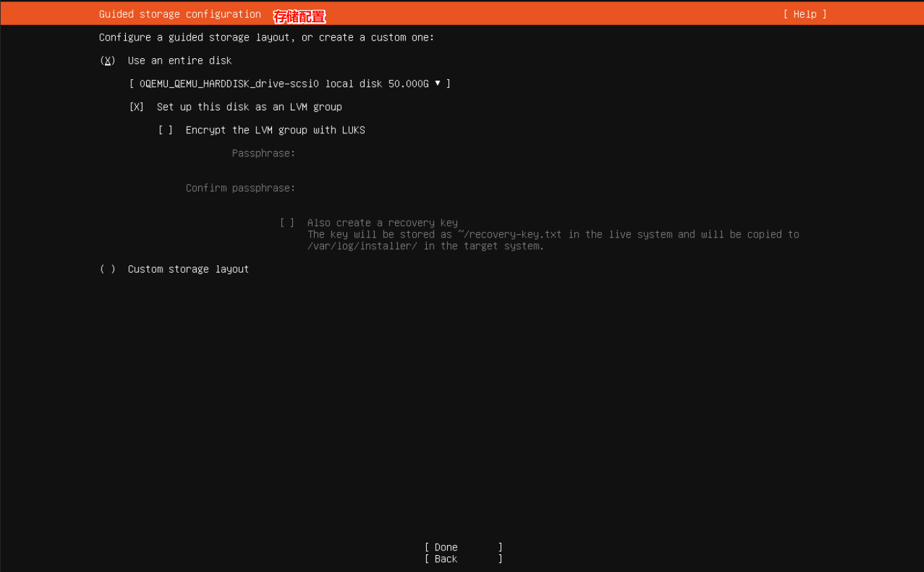This screenshot has width=924, height=572.
Task: Click the 'Guided storage configuration' header title
Action: point(180,14)
